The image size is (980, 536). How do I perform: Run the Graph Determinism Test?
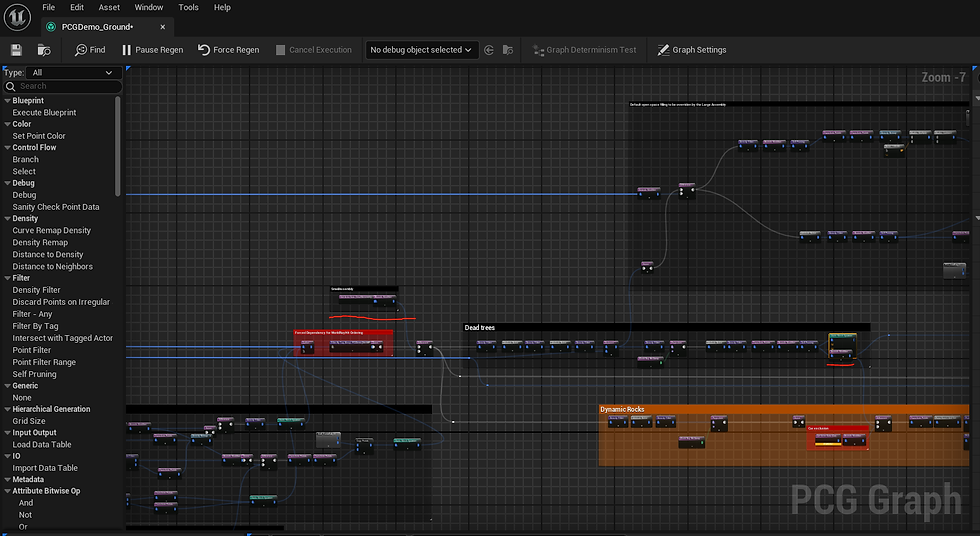click(x=584, y=50)
